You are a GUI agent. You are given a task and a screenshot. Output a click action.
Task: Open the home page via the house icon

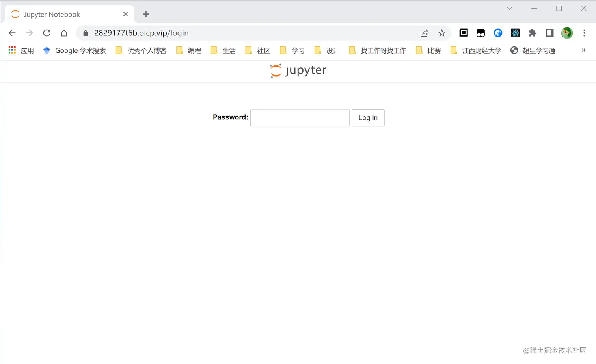(64, 33)
